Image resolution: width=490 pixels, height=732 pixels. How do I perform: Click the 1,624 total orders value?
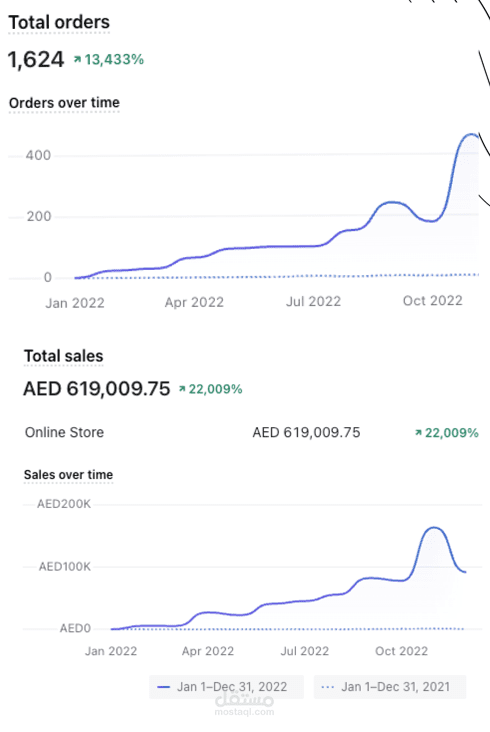coord(36,60)
